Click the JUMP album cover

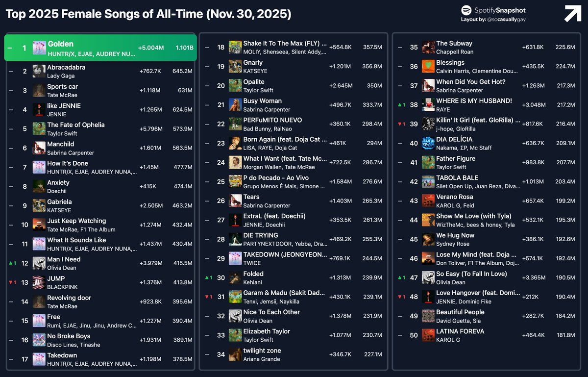click(39, 282)
